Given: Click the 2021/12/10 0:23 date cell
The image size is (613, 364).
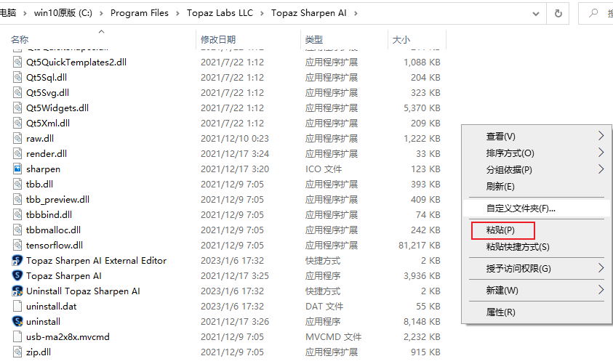Looking at the screenshot, I should tap(235, 138).
